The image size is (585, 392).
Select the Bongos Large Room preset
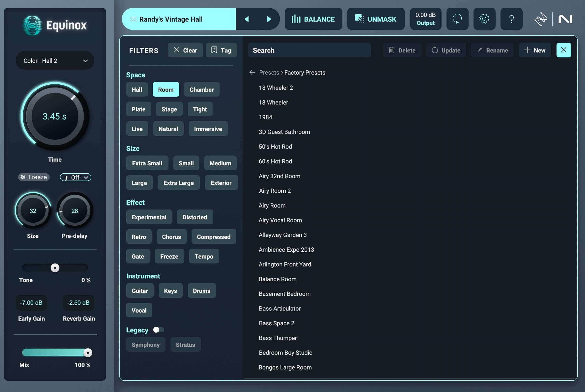pyautogui.click(x=285, y=367)
